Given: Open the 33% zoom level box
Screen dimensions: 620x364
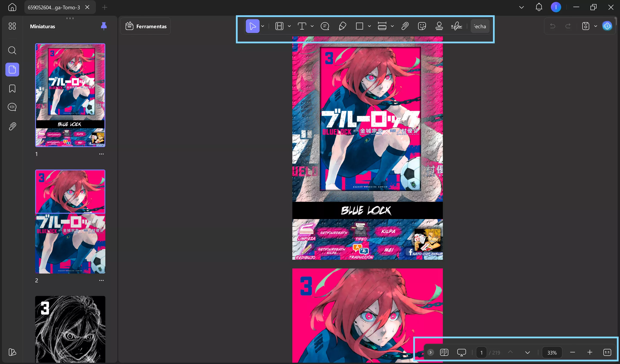Looking at the screenshot, I should coord(552,352).
